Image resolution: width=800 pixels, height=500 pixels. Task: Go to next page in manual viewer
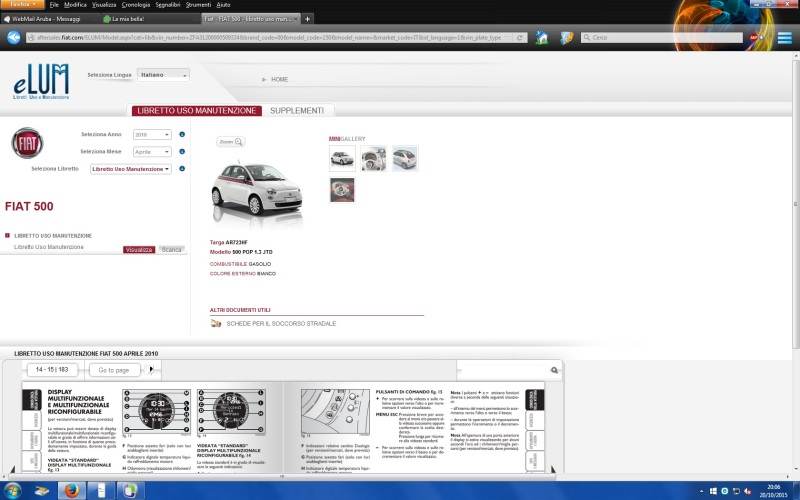click(152, 369)
